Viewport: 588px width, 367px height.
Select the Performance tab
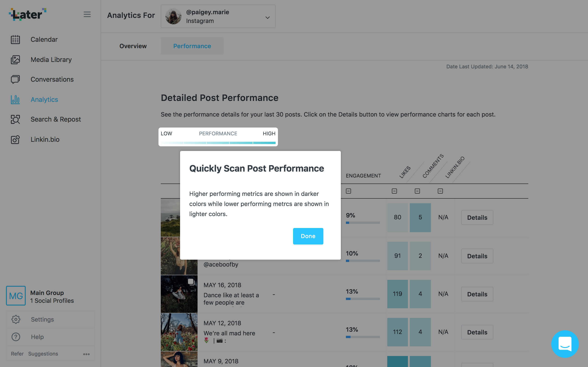(x=192, y=46)
